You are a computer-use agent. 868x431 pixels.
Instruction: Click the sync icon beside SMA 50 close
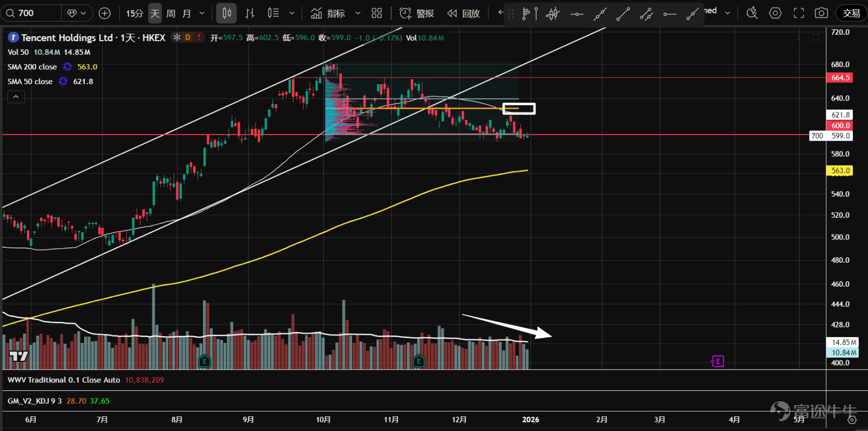coord(63,81)
